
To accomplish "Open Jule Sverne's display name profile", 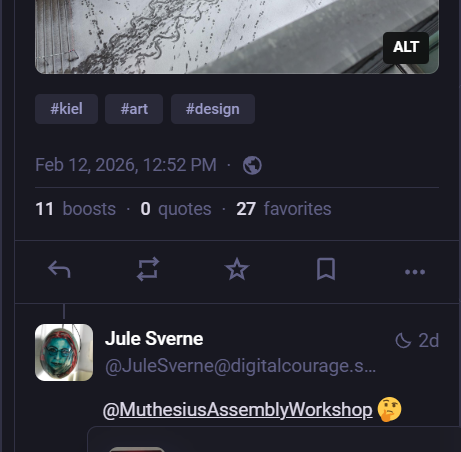I will (154, 339).
